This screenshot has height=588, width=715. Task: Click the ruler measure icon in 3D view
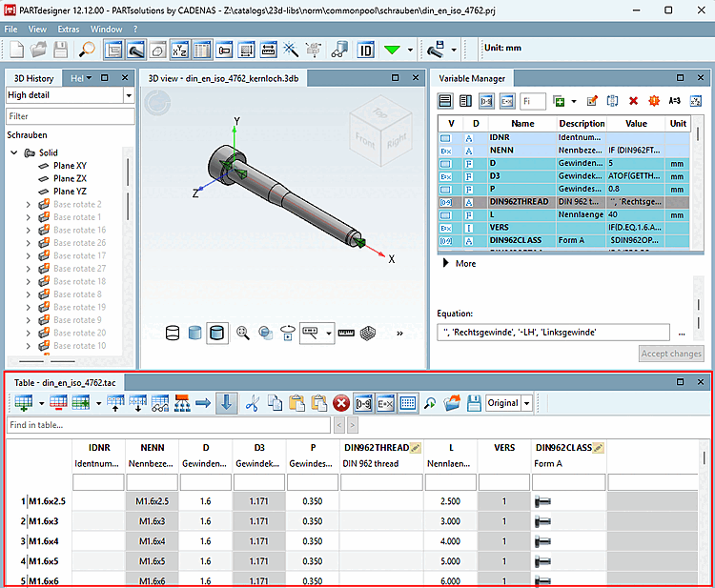tap(346, 334)
